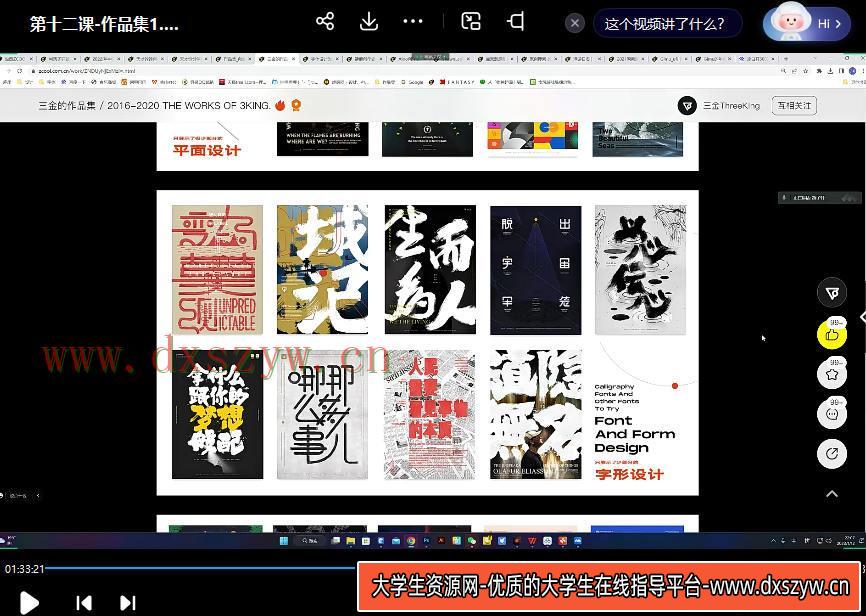Open the dark blue 脱出宇宙 poster

[535, 270]
